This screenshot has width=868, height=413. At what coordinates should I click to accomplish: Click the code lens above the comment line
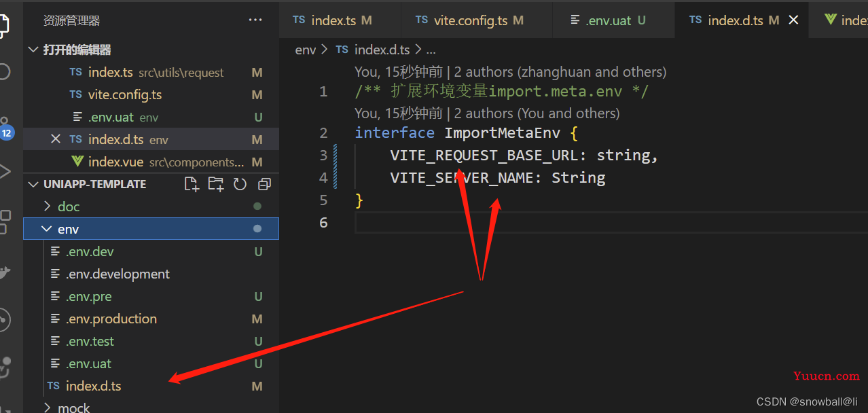coord(510,72)
